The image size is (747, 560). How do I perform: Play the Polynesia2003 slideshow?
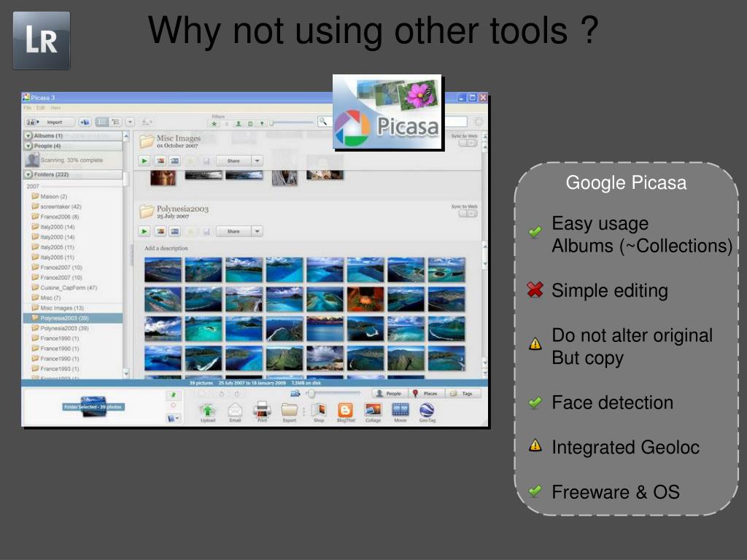click(144, 231)
